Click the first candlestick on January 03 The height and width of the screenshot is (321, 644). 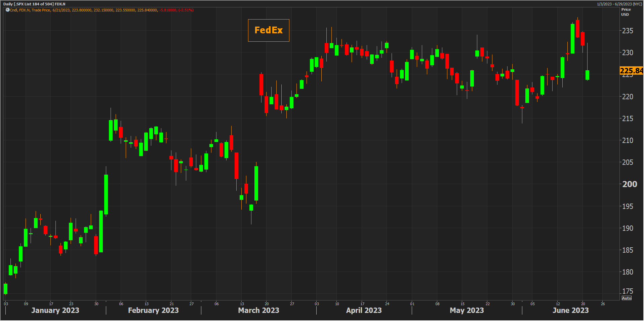pyautogui.click(x=5, y=289)
